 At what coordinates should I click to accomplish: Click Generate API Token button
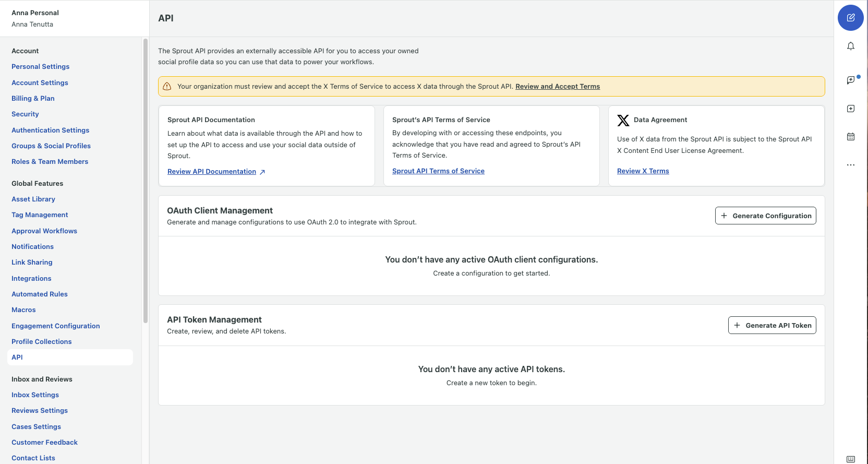pos(772,325)
